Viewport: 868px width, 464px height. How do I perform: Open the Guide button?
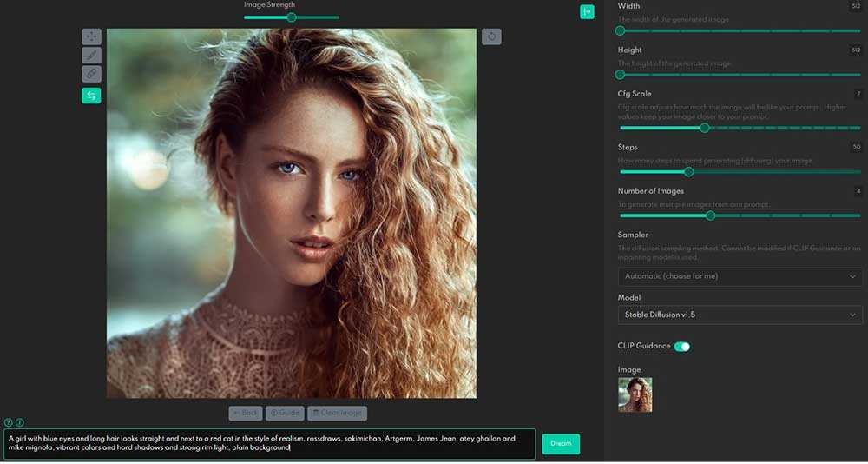point(285,414)
